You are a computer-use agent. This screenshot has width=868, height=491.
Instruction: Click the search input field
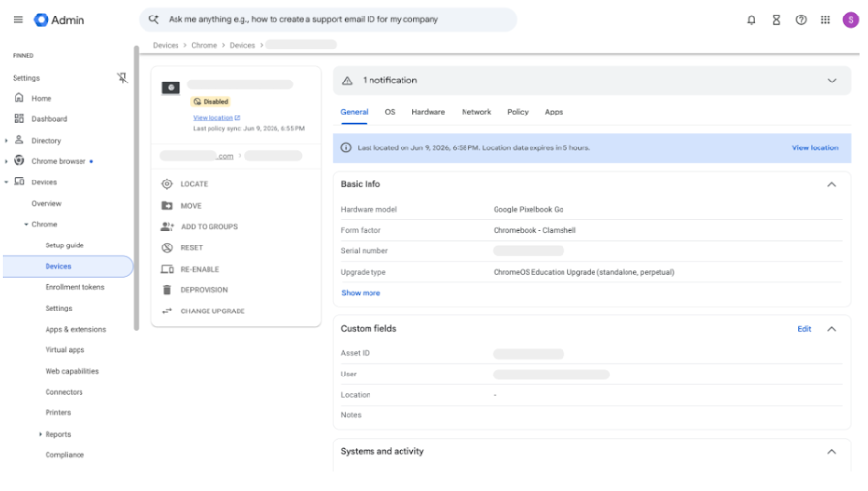pyautogui.click(x=328, y=20)
